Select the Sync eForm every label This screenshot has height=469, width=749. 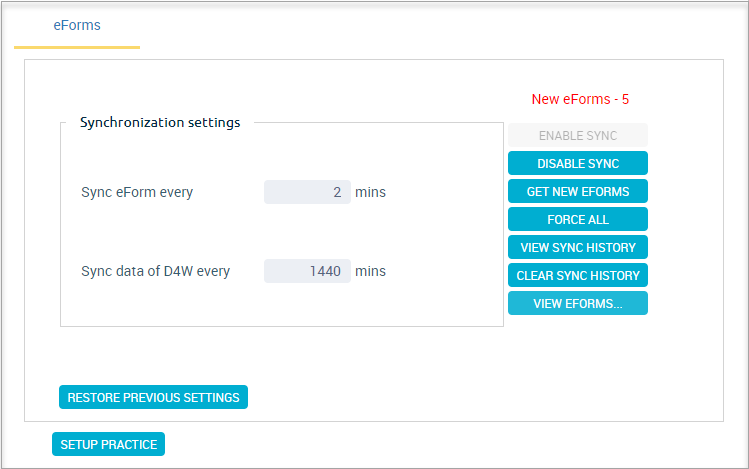[x=137, y=192]
